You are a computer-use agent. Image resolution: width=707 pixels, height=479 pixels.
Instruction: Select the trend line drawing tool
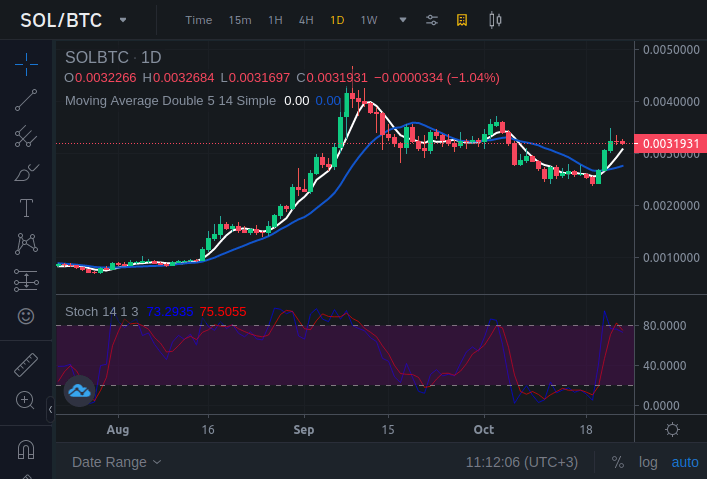[x=26, y=100]
